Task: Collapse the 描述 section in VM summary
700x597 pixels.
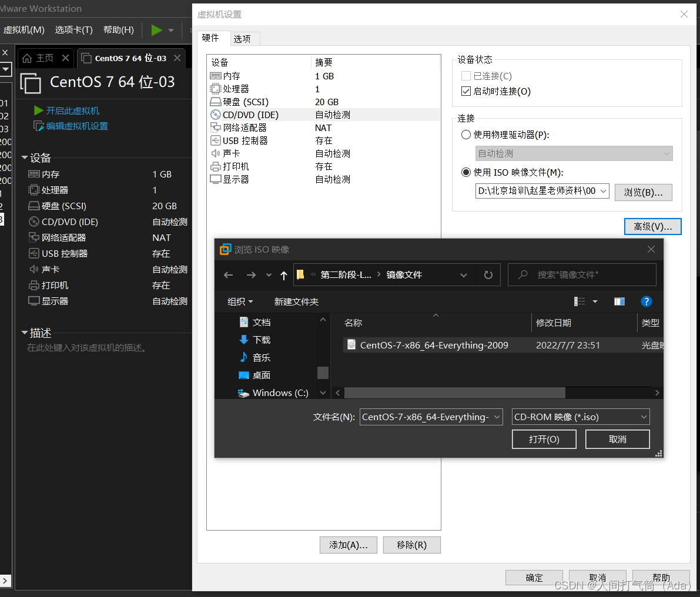Action: (25, 333)
